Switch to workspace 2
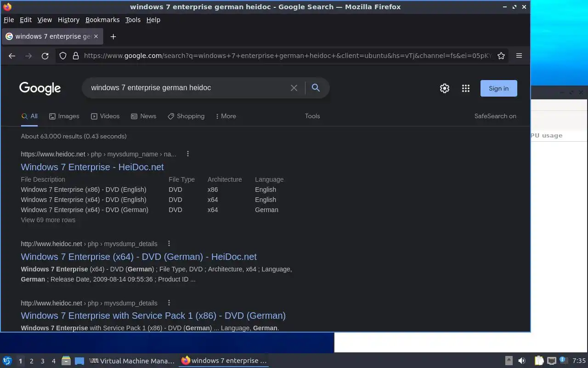This screenshot has width=588, height=368. pyautogui.click(x=31, y=361)
